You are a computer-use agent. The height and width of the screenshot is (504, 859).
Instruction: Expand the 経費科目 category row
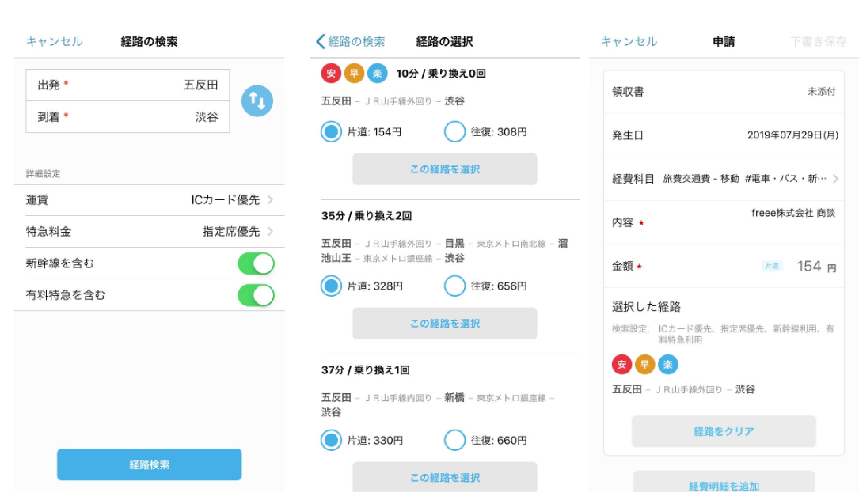click(x=724, y=179)
